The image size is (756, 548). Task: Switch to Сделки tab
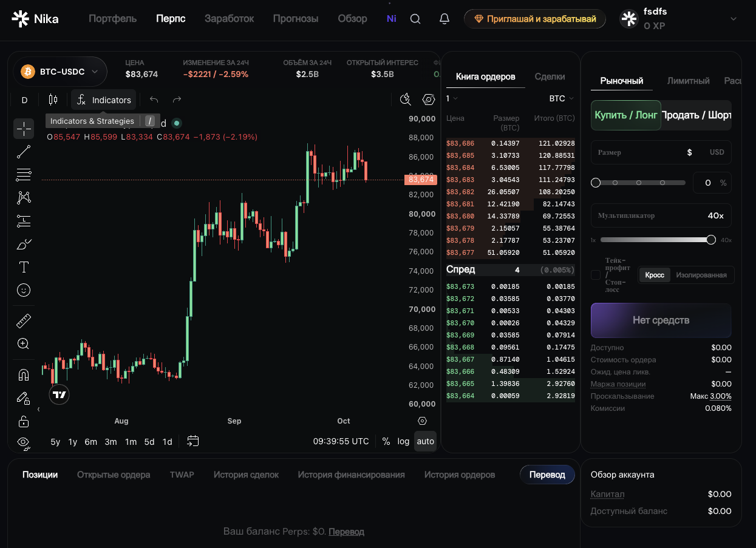point(550,76)
